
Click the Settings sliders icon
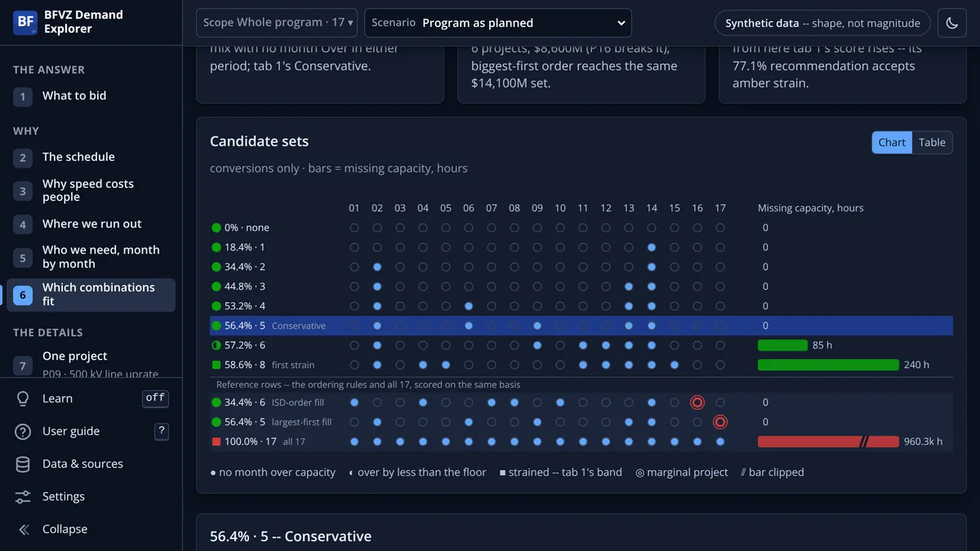pyautogui.click(x=23, y=496)
